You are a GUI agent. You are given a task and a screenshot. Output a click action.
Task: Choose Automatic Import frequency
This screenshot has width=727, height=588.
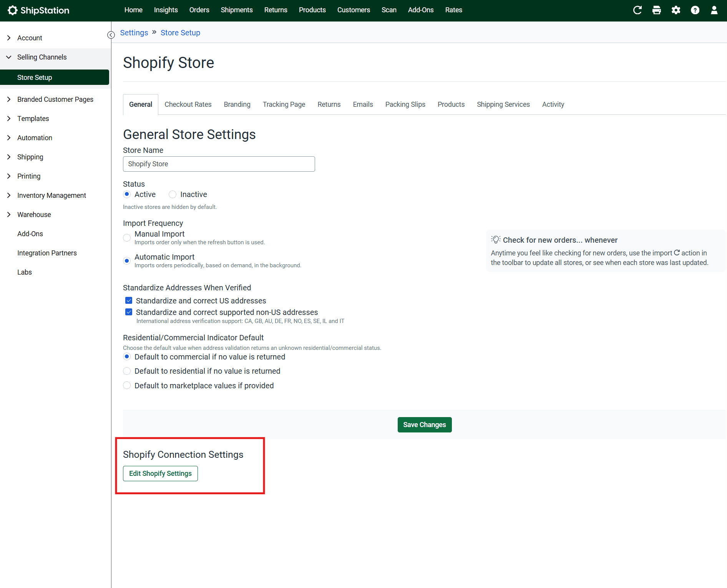click(127, 261)
